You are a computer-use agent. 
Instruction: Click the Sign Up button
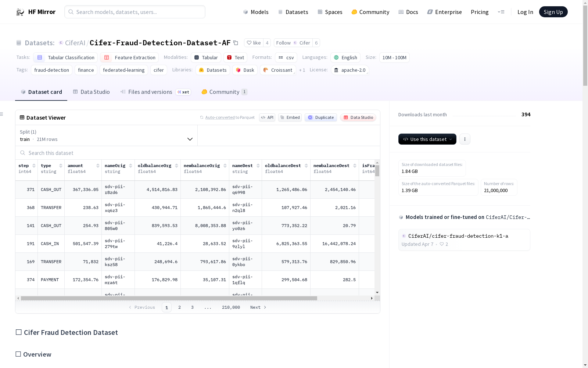tap(553, 12)
